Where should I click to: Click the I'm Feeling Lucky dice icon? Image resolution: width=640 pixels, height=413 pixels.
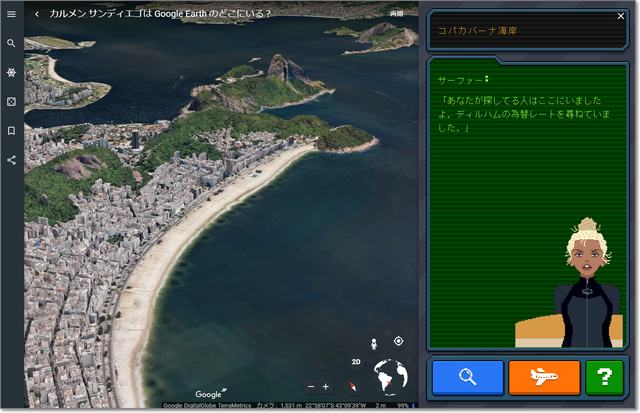(11, 102)
